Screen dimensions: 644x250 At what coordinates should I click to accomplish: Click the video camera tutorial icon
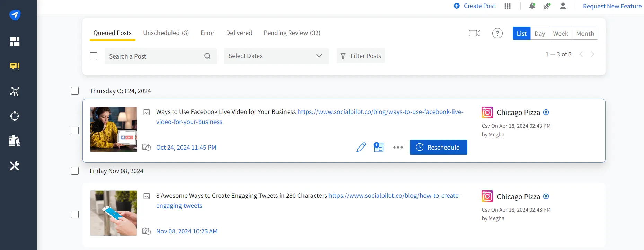coord(475,33)
